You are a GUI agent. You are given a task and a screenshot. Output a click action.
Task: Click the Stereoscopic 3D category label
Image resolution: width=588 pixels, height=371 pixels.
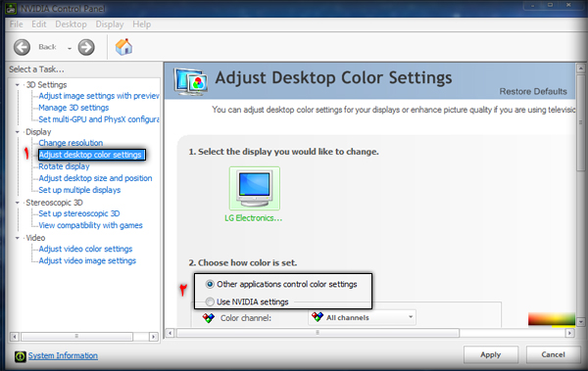point(54,203)
